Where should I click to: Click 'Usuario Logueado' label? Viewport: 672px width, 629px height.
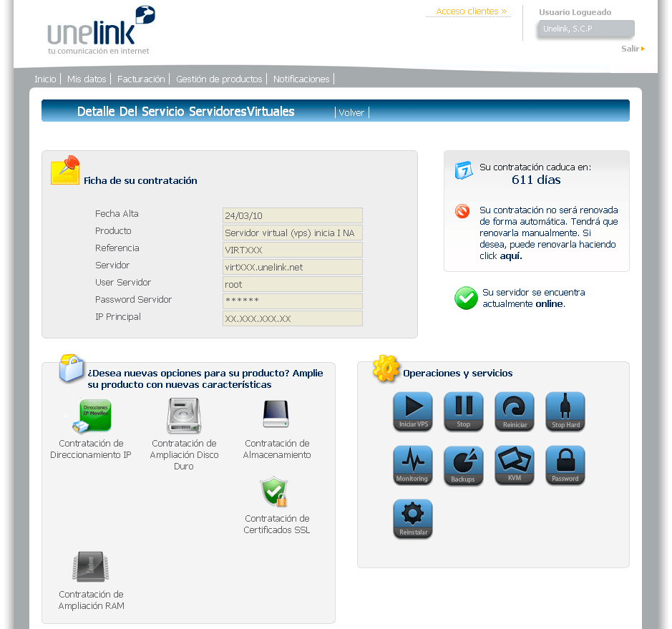[x=575, y=12]
